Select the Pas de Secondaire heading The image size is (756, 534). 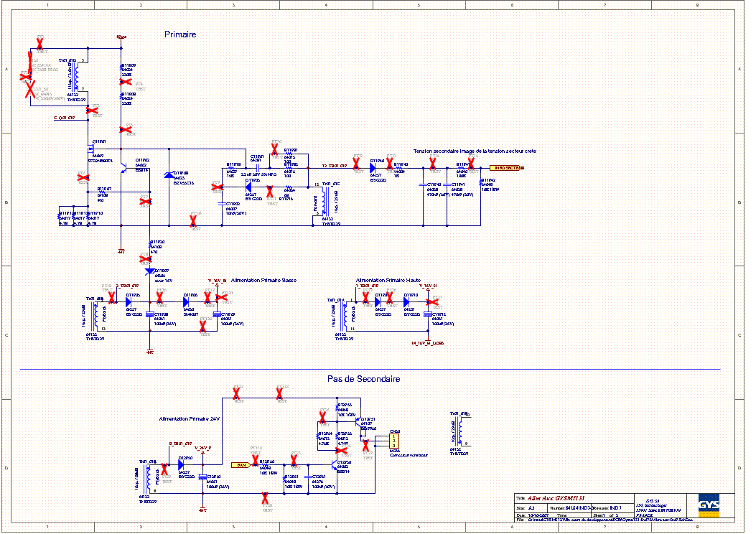tap(363, 379)
